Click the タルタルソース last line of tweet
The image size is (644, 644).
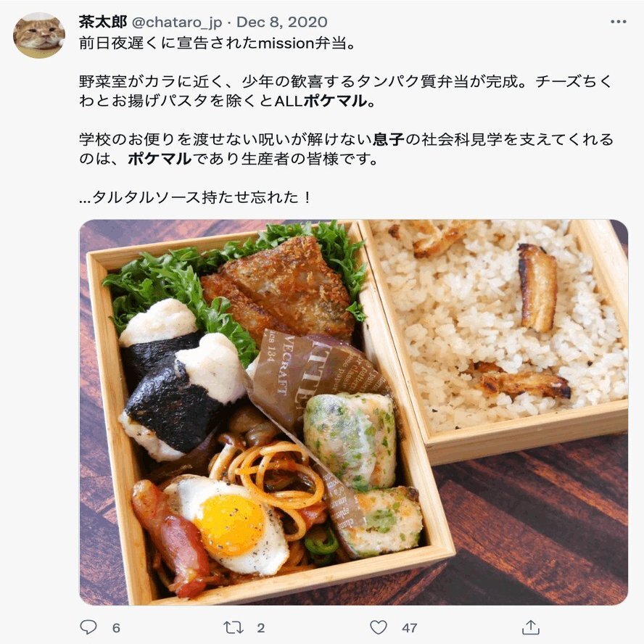[196, 197]
